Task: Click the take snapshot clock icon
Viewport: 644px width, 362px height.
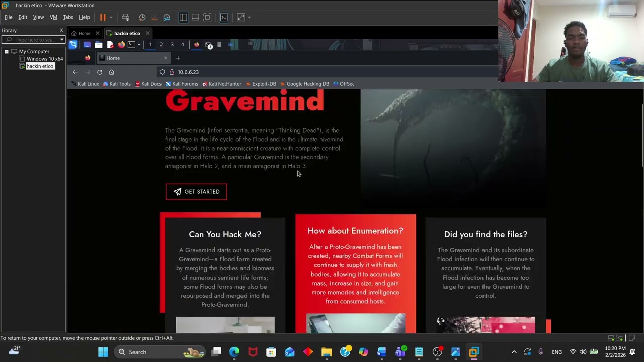Action: tap(142, 17)
